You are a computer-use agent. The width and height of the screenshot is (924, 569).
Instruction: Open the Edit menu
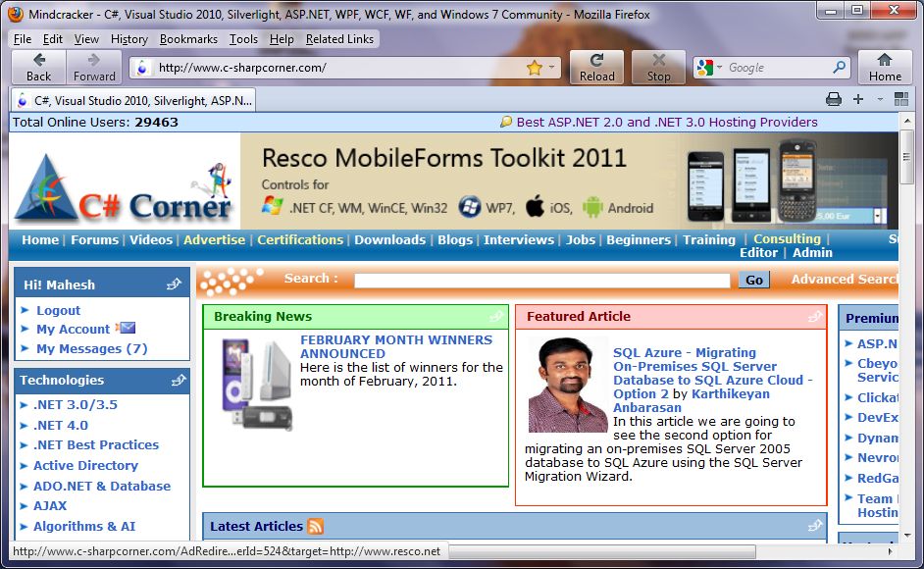pos(52,39)
